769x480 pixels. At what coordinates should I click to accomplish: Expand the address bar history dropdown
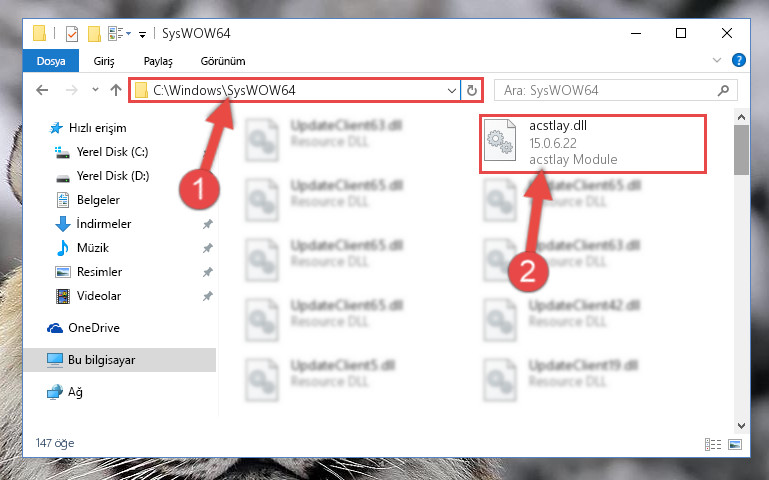pos(452,91)
